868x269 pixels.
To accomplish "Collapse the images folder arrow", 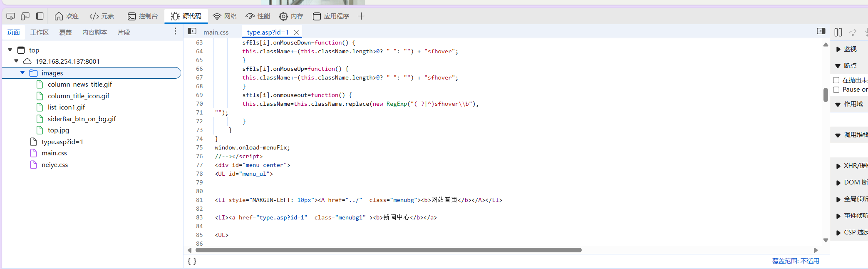I will (x=22, y=72).
